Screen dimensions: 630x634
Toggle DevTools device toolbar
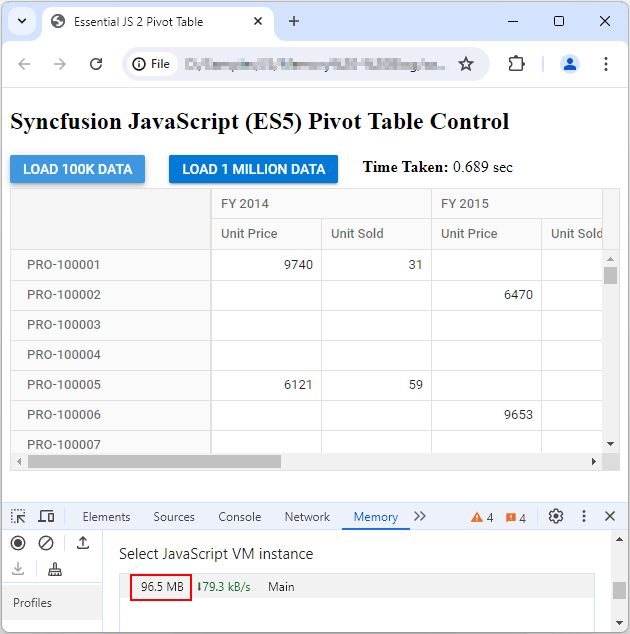(46, 516)
